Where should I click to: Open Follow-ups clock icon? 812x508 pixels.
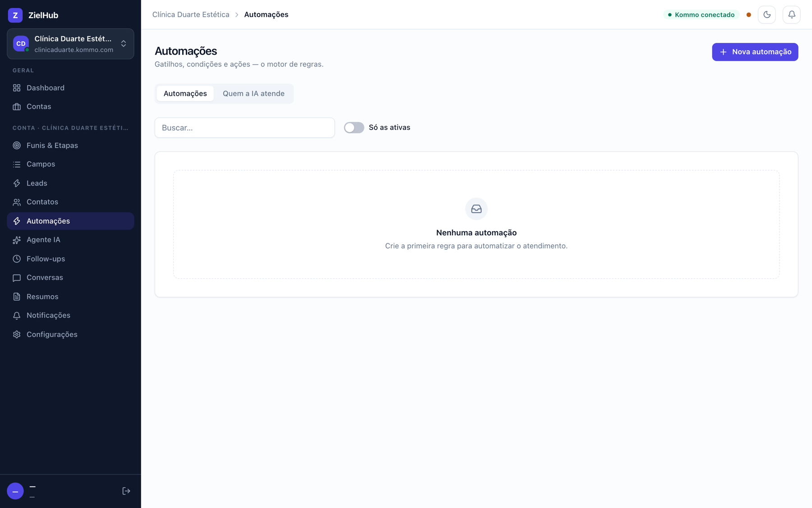[x=17, y=259]
